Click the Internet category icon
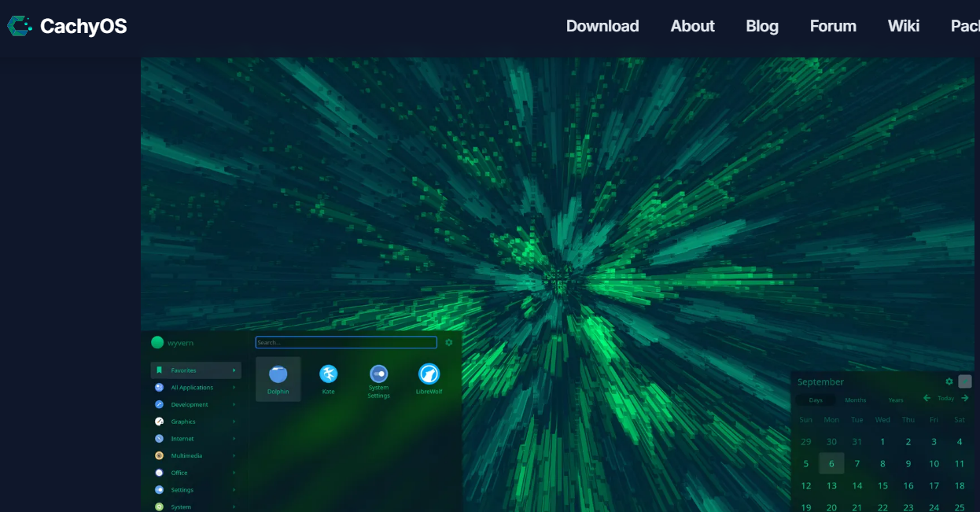980x512 pixels. pos(159,438)
